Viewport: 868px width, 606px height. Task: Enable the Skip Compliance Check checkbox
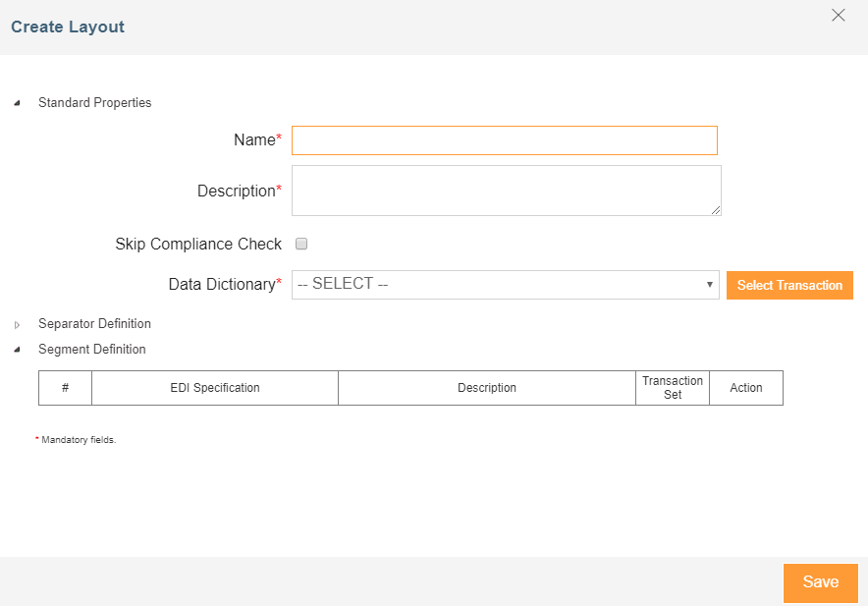pyautogui.click(x=301, y=244)
